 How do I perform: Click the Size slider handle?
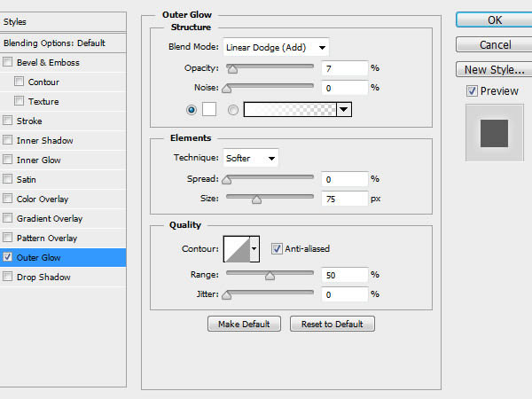pos(257,199)
